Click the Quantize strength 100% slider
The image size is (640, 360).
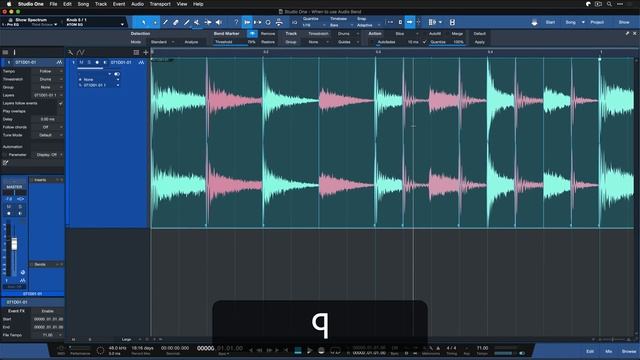[x=447, y=42]
